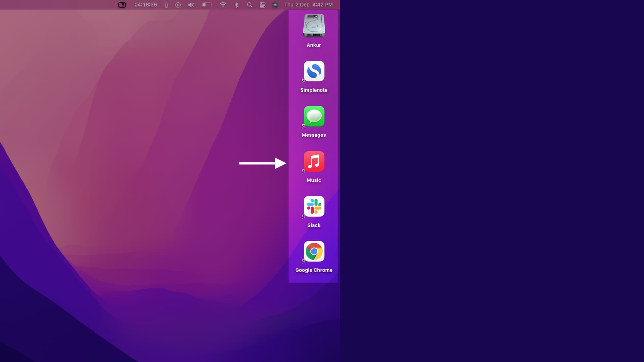Open the Bluetooth menu
The width and height of the screenshot is (644, 362).
click(x=236, y=5)
